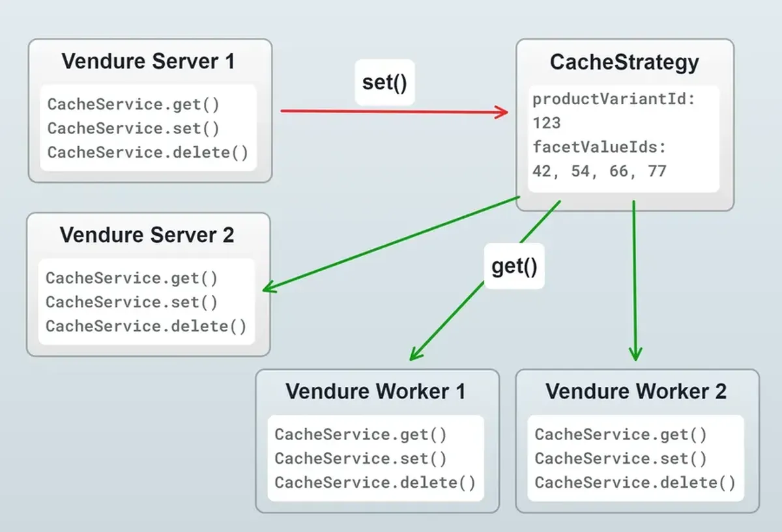This screenshot has width=782, height=532.
Task: Select the get() label on green arrows
Action: [514, 266]
